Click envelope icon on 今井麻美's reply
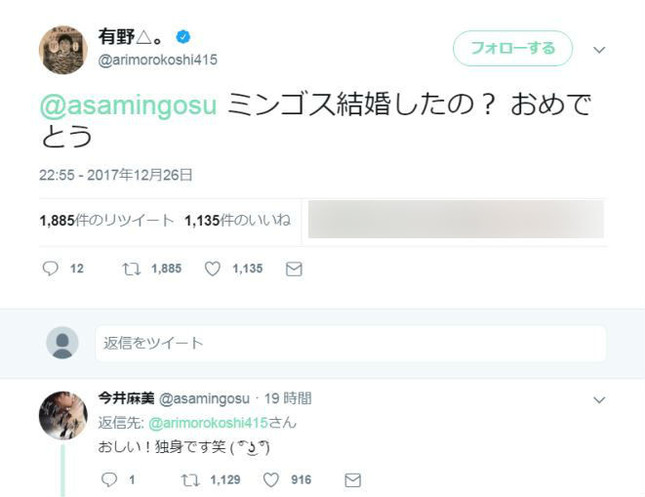Screen dimensions: 645x497 (351, 480)
